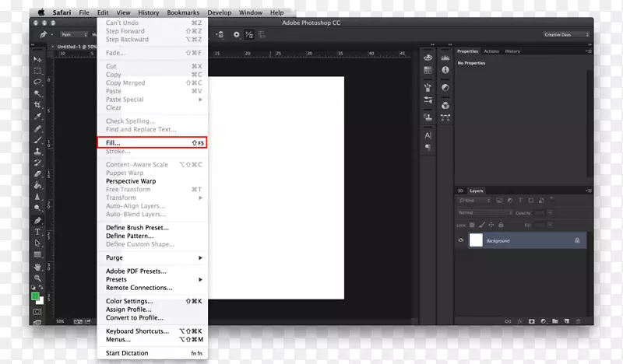623x364 pixels.
Task: Switch to the Actions tab
Action: 491,51
